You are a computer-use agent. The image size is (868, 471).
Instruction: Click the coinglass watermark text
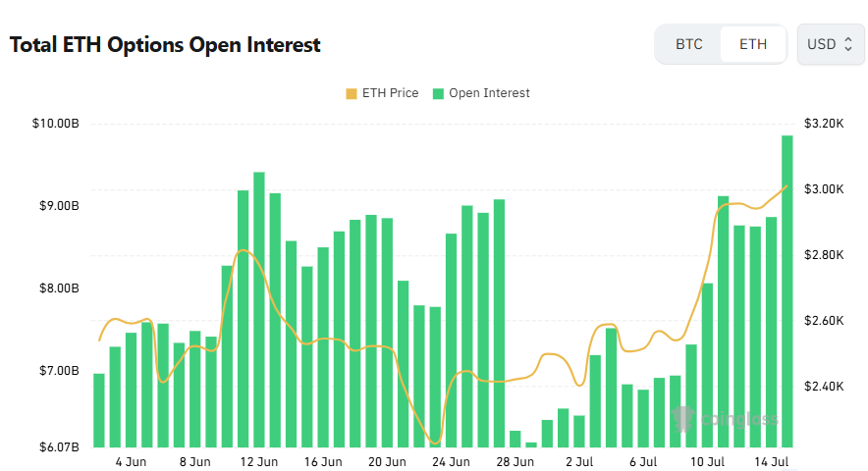pos(739,419)
